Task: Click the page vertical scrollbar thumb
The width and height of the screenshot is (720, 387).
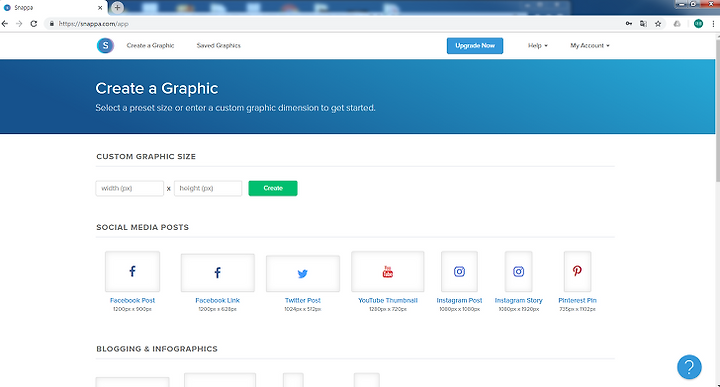Action: [x=717, y=110]
